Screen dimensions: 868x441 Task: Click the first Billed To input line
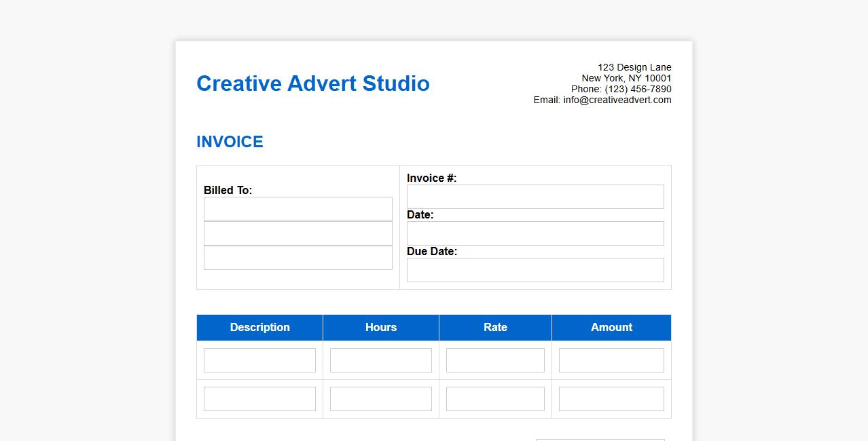point(297,209)
